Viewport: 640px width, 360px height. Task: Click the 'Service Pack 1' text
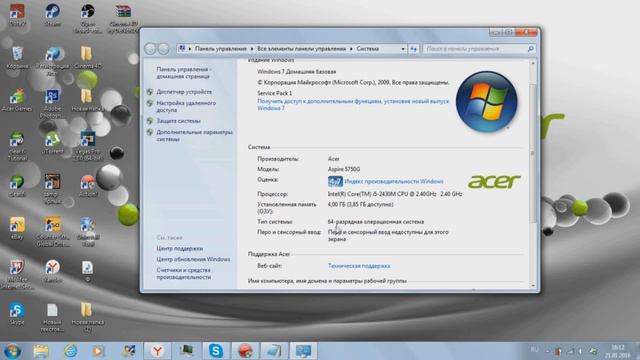[x=274, y=93]
